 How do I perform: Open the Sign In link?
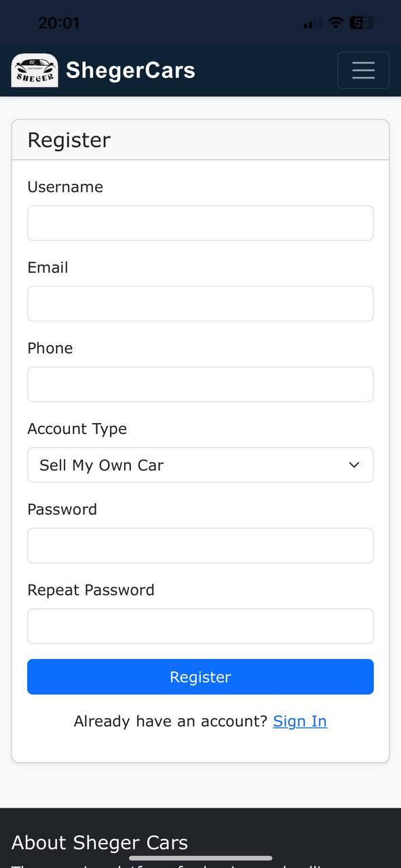tap(300, 721)
